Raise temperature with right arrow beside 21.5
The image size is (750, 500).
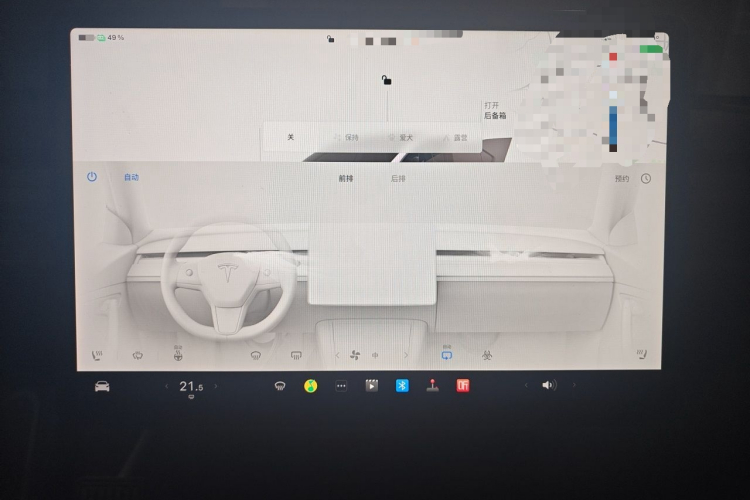pos(216,386)
